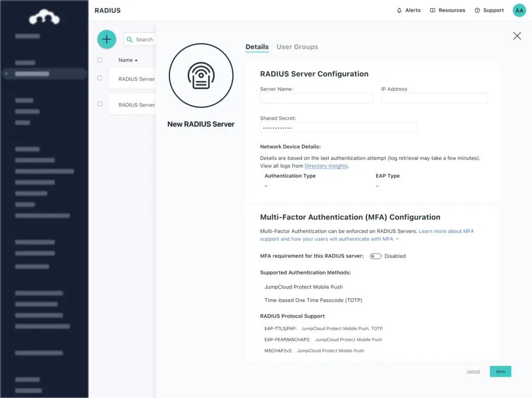
Task: Click the Server Name input field
Action: pyautogui.click(x=316, y=98)
